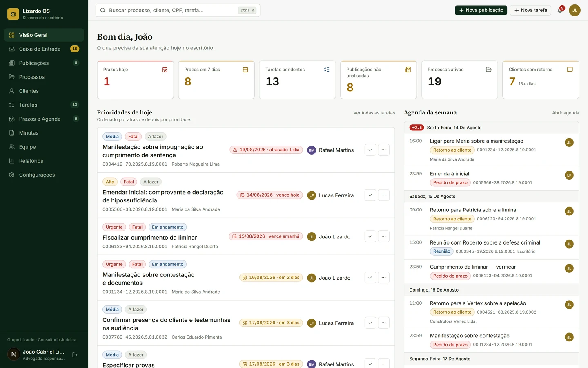
Task: Open more options for Confirmar presença task
Action: tap(383, 323)
